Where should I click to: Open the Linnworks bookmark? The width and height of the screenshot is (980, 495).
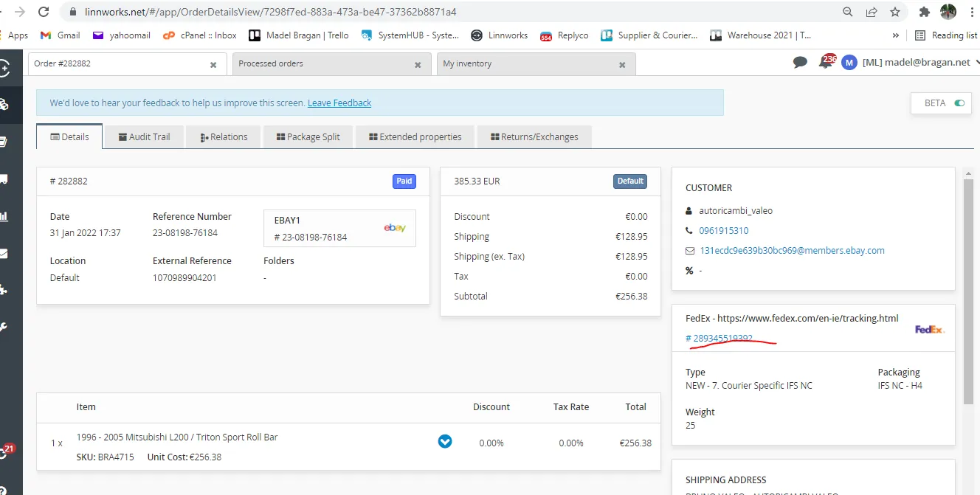[x=500, y=35]
